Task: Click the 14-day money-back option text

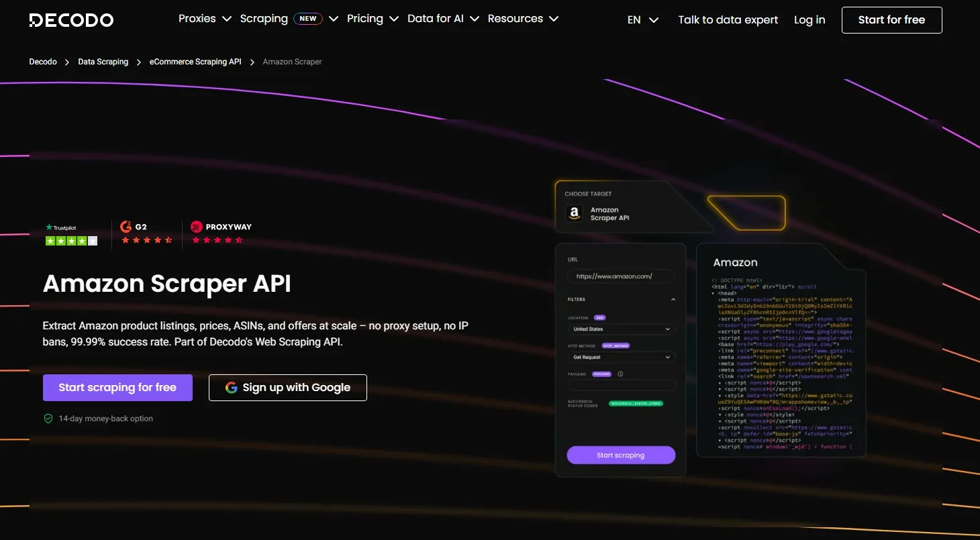Action: [106, 419]
